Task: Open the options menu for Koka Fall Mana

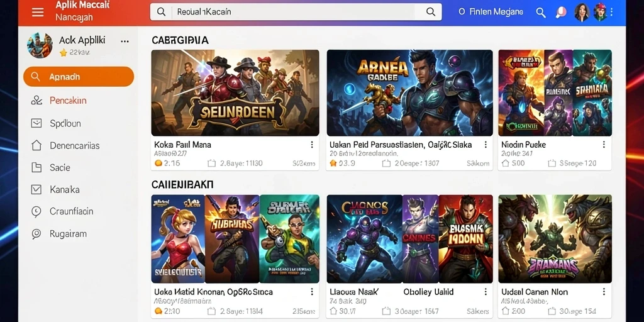Action: click(x=312, y=145)
